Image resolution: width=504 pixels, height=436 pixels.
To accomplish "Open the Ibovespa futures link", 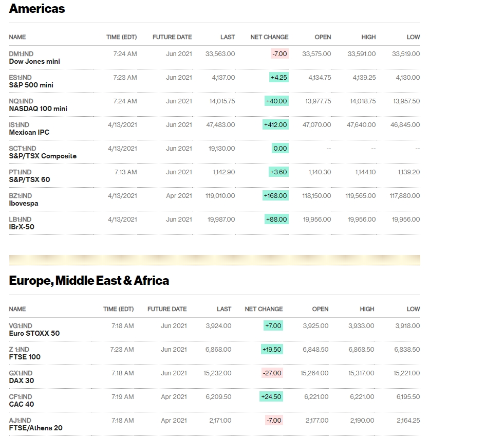I will pos(24,203).
